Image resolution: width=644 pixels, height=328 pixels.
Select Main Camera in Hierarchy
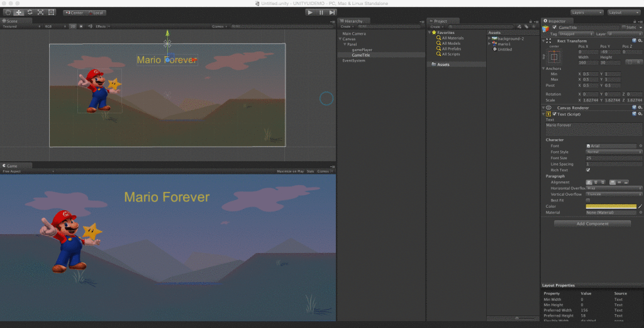(354, 34)
